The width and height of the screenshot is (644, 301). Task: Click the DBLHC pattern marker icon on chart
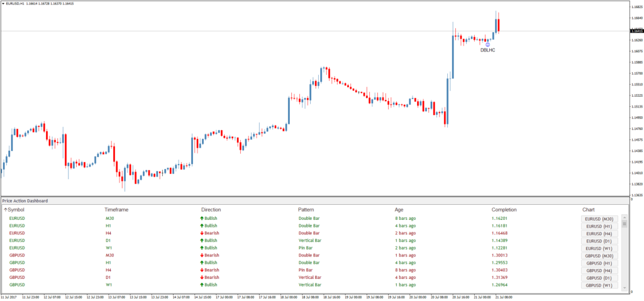(x=488, y=44)
